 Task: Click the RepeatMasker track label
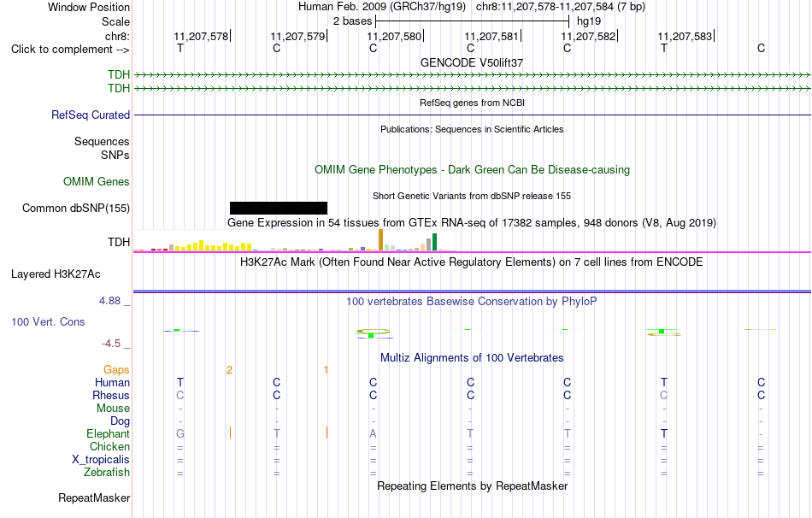[x=94, y=497]
